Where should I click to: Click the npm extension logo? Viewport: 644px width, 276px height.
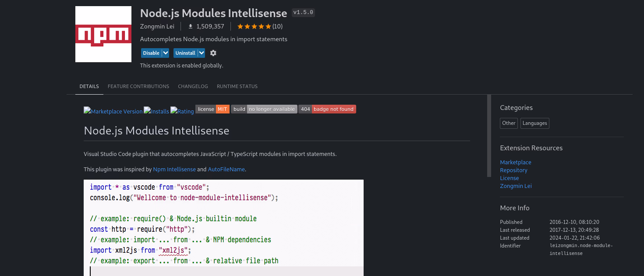click(x=103, y=34)
